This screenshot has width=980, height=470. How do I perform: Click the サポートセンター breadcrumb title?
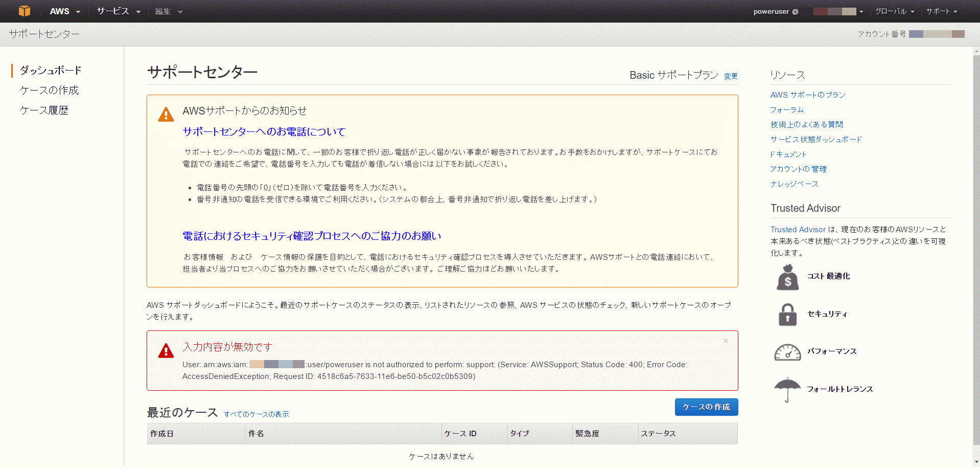point(44,34)
